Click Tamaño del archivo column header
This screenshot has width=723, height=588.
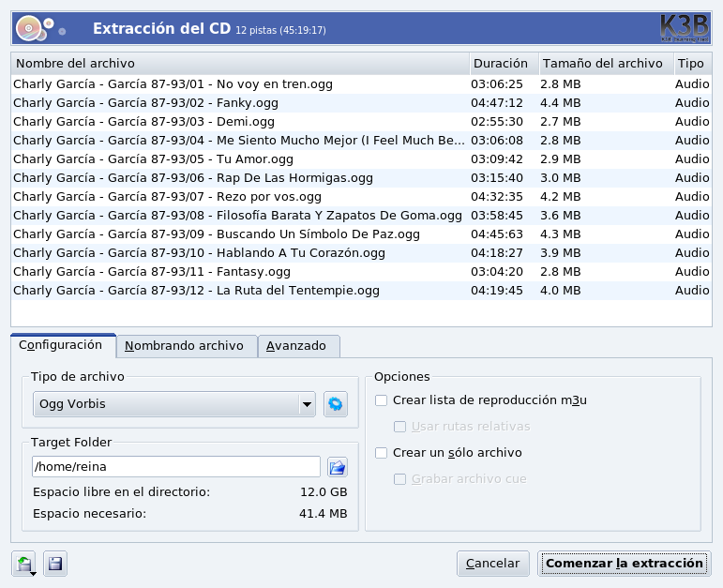(603, 64)
